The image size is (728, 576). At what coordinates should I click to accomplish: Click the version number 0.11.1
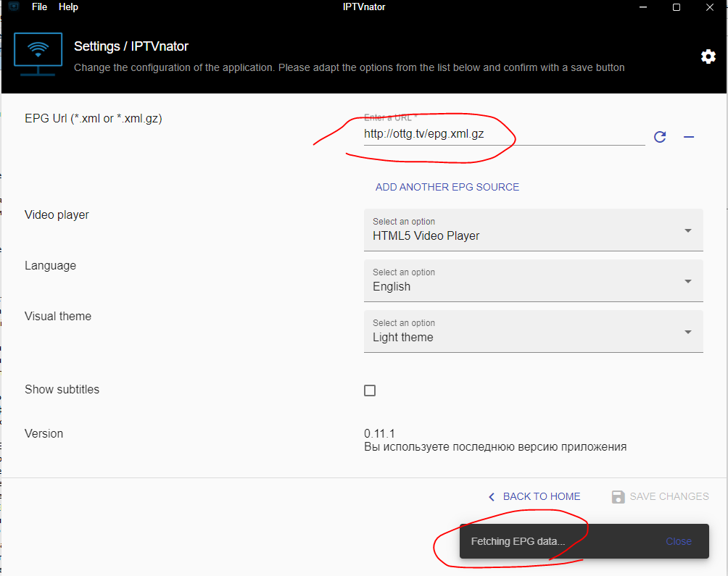(x=379, y=433)
